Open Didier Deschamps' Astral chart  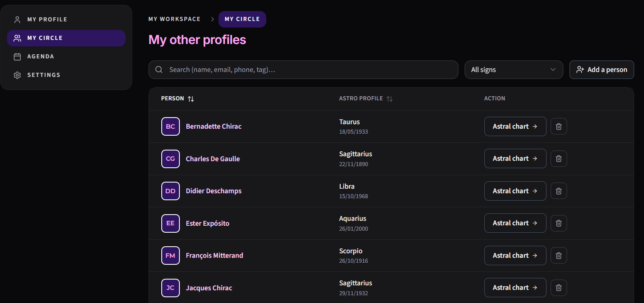515,191
